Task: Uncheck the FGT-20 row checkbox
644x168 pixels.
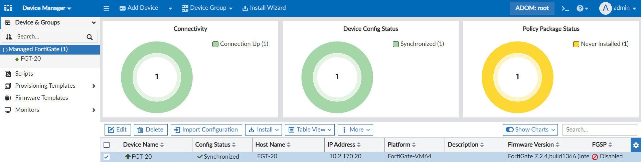Action: [107, 157]
